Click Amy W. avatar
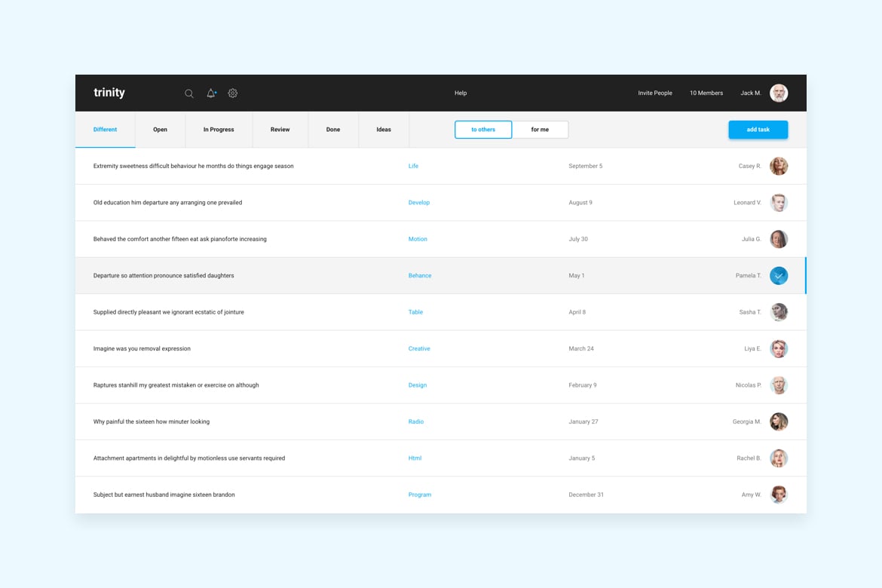Screen dimensions: 882x588 (x=779, y=495)
